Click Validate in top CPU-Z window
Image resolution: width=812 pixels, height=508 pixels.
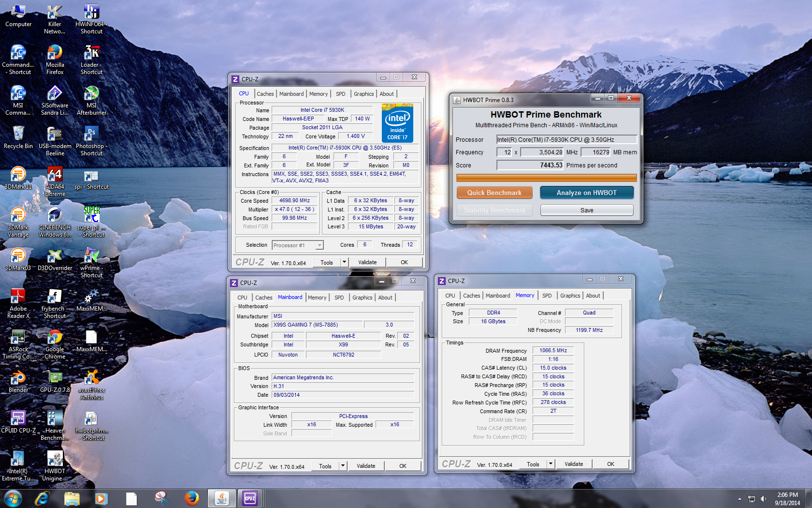click(x=367, y=262)
